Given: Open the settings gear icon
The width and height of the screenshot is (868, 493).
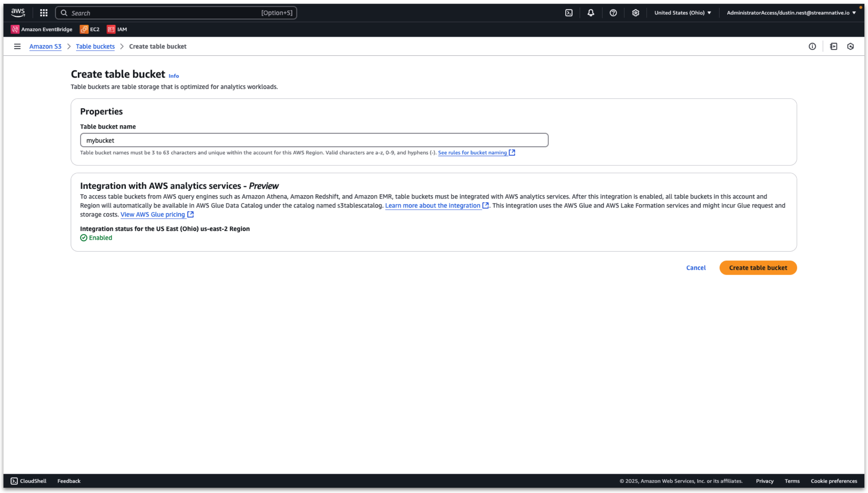Looking at the screenshot, I should coord(635,13).
